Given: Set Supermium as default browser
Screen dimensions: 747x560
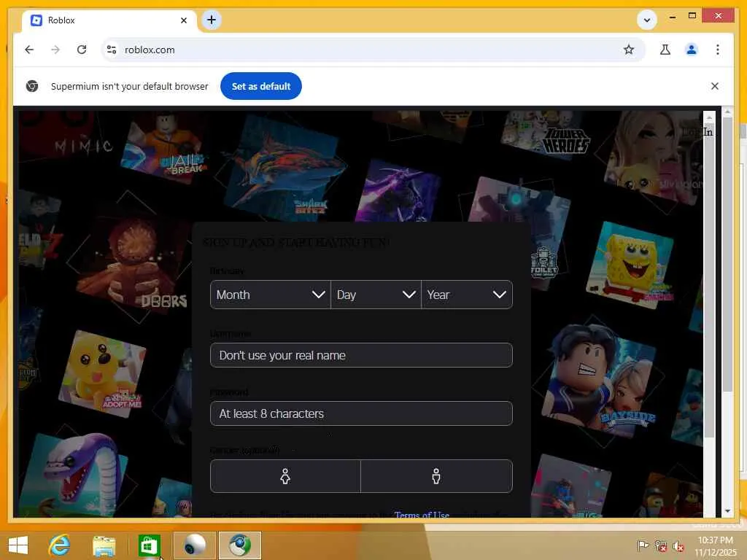Looking at the screenshot, I should pos(261,86).
